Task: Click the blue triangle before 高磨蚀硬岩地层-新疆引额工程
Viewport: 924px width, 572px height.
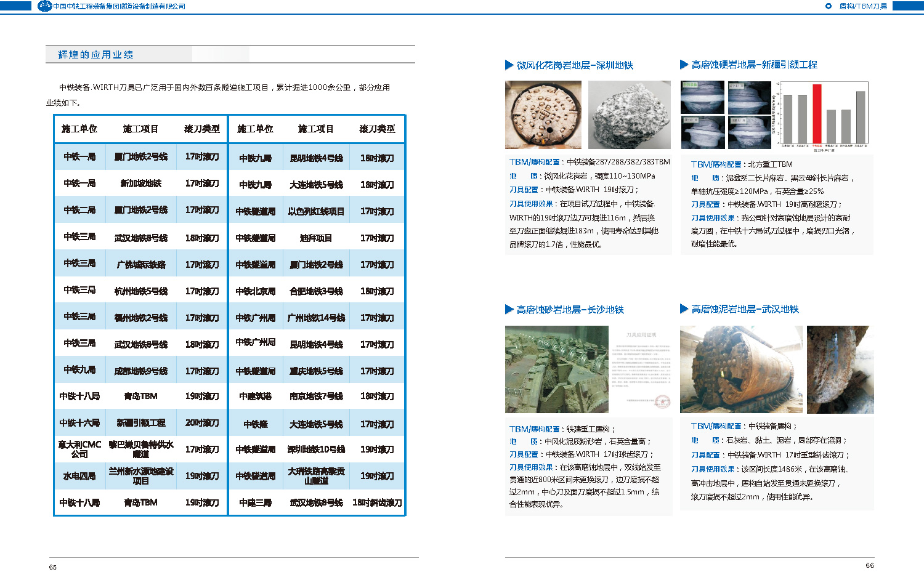Action: click(684, 65)
